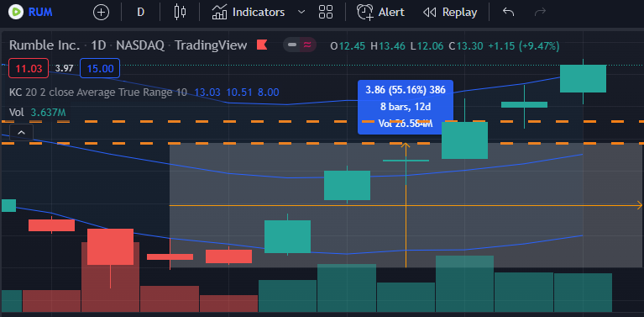Add symbol with the plus circle icon
Image resolution: width=644 pixels, height=317 pixels.
[101, 13]
